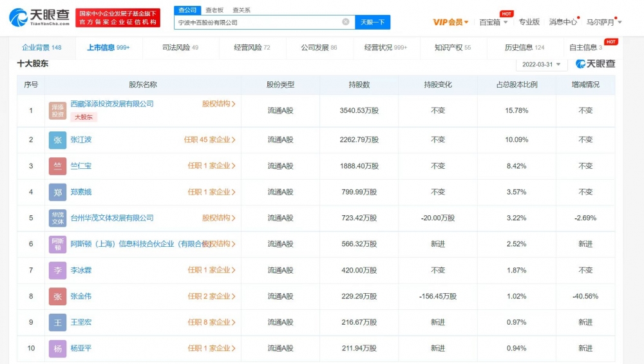
Task: Open the 消息中心 link
Action: pos(563,22)
